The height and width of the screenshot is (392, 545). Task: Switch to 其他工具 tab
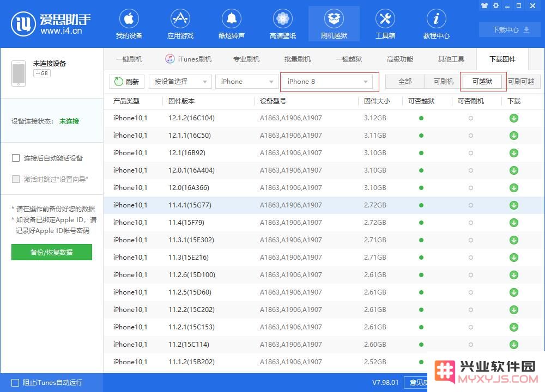click(451, 59)
